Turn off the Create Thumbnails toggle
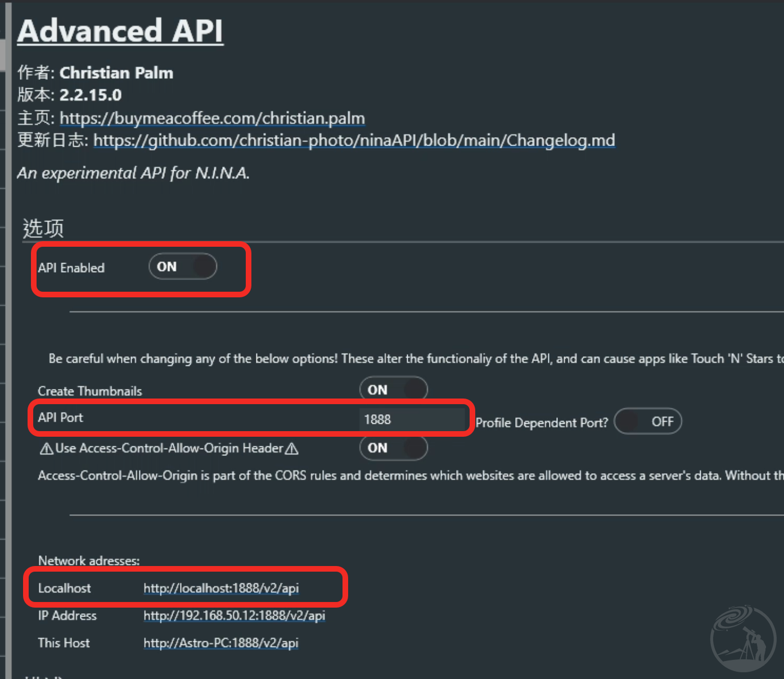 (394, 390)
